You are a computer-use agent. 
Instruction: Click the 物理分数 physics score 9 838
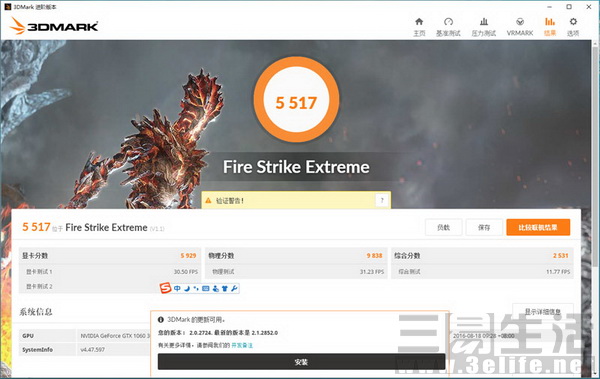coord(296,255)
